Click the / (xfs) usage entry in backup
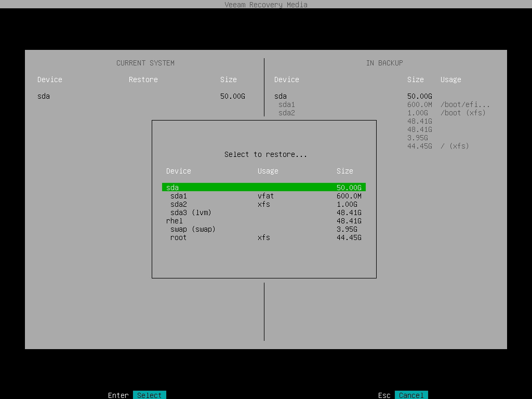The image size is (532, 399). pos(455,146)
